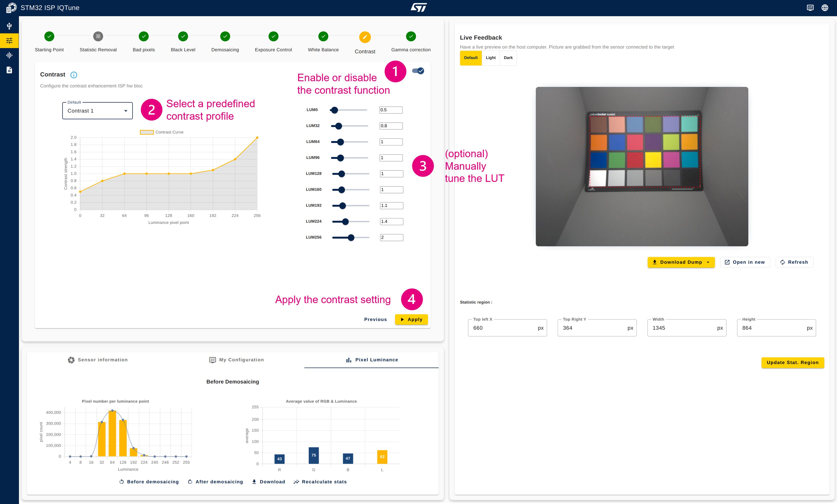This screenshot has width=837, height=504.
Task: Click Open in new button
Action: point(745,262)
